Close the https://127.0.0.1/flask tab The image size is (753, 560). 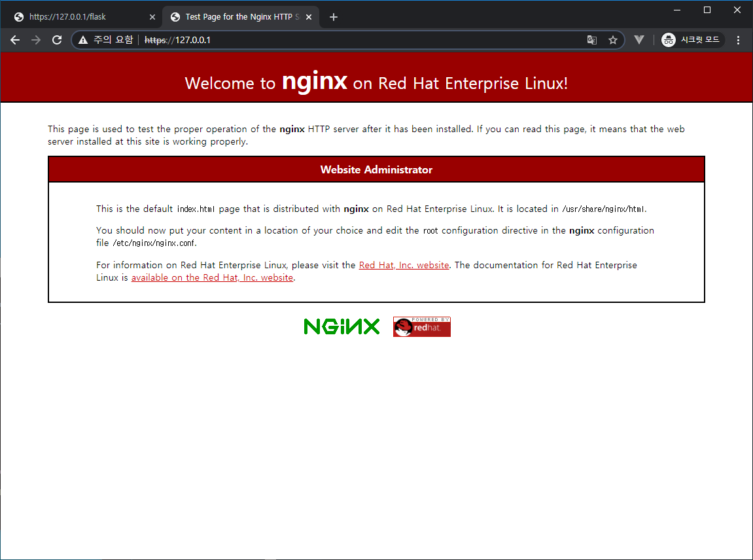[152, 17]
